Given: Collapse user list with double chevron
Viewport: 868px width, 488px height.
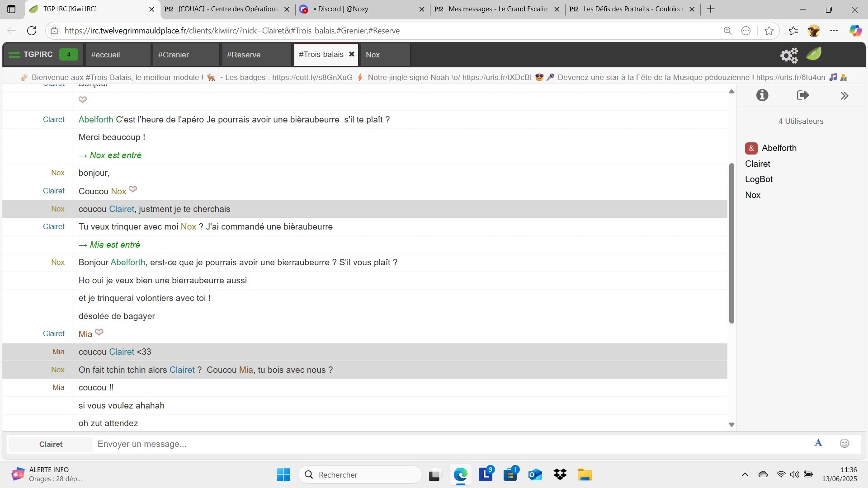Looking at the screenshot, I should [844, 96].
